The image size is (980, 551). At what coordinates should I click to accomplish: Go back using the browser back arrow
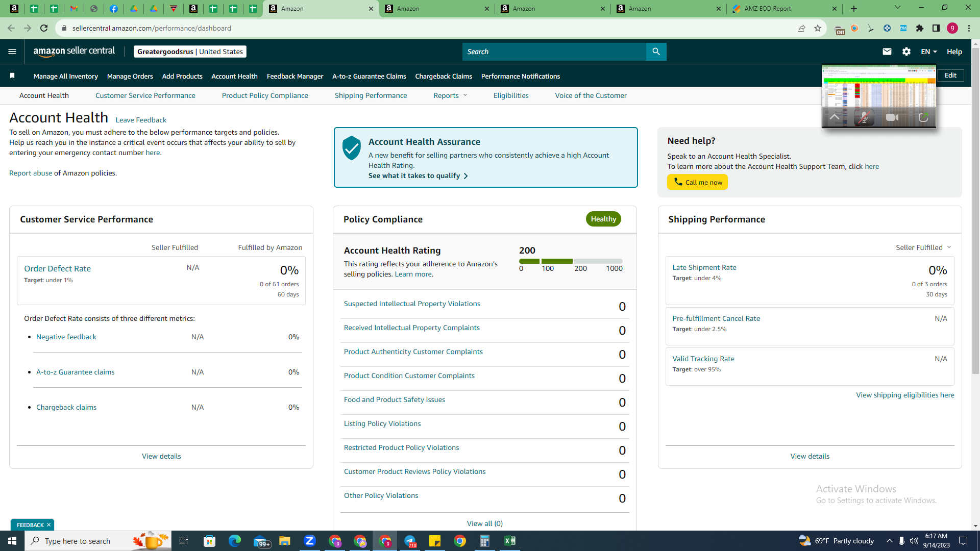point(11,28)
